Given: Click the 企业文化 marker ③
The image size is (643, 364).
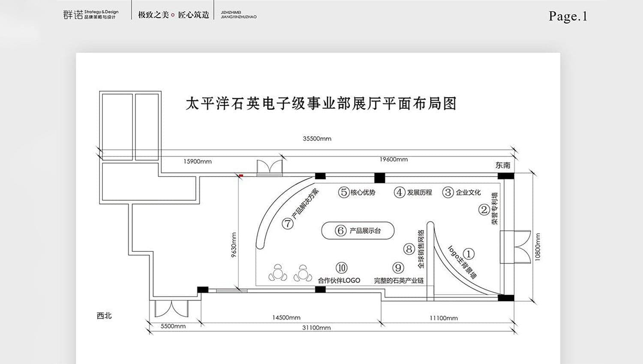Looking at the screenshot, I should (447, 192).
